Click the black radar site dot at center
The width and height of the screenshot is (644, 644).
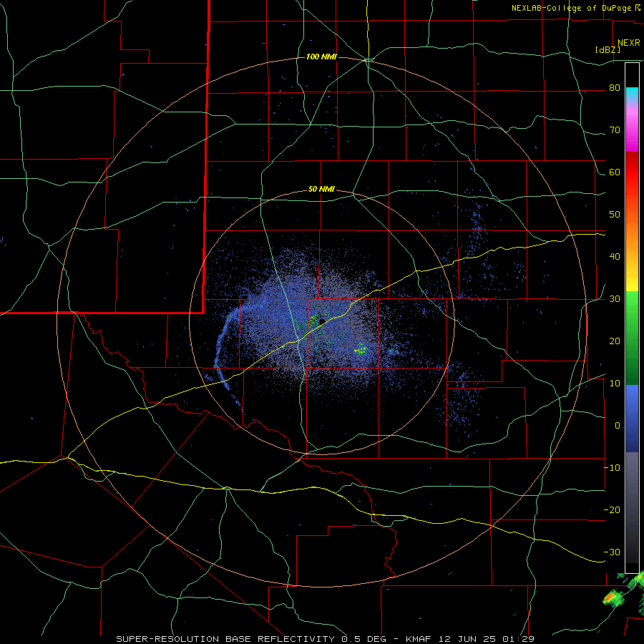[323, 321]
